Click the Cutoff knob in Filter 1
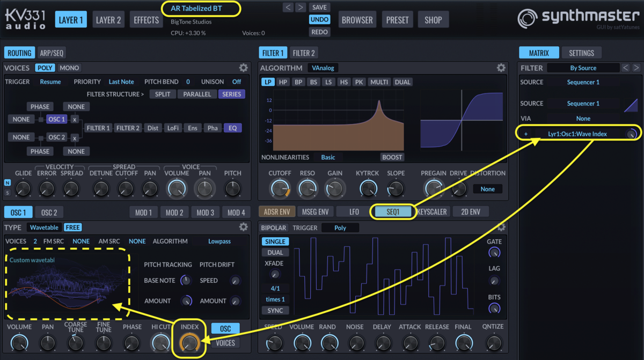 [x=280, y=188]
